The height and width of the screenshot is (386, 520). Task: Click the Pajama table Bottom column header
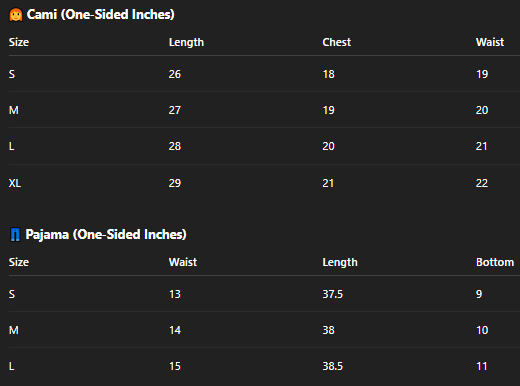pos(495,262)
